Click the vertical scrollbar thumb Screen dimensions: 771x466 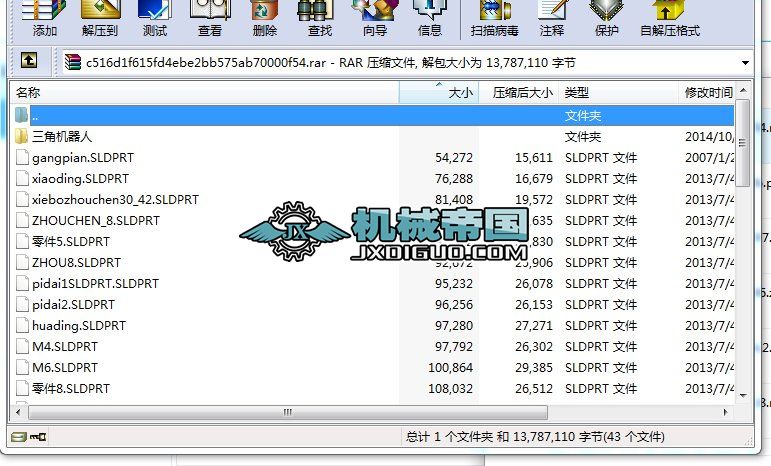click(743, 143)
